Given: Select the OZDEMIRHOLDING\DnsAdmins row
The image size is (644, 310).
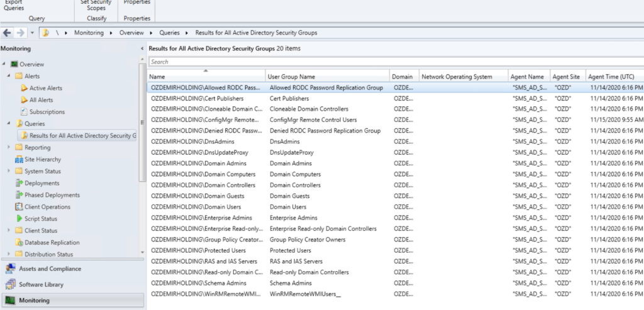Looking at the screenshot, I should tap(395, 141).
